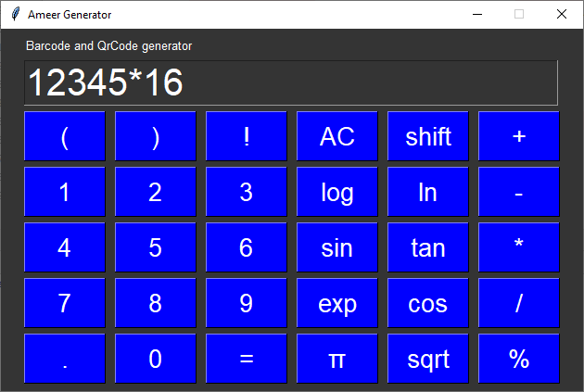
Task: Insert the π constant
Action: tap(337, 359)
